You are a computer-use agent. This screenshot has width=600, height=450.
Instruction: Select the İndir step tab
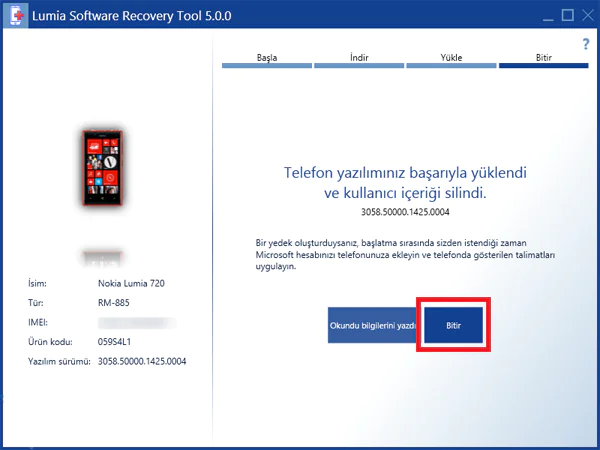coord(359,60)
